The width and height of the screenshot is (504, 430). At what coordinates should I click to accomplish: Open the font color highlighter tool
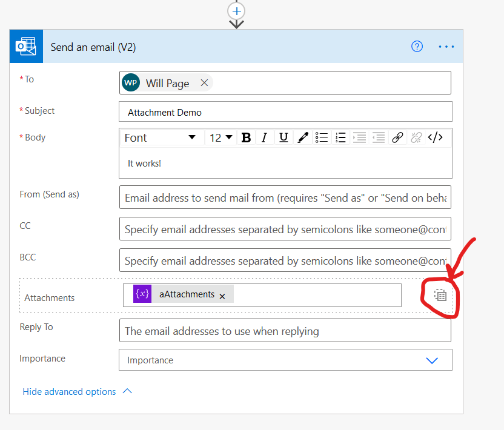pyautogui.click(x=303, y=137)
